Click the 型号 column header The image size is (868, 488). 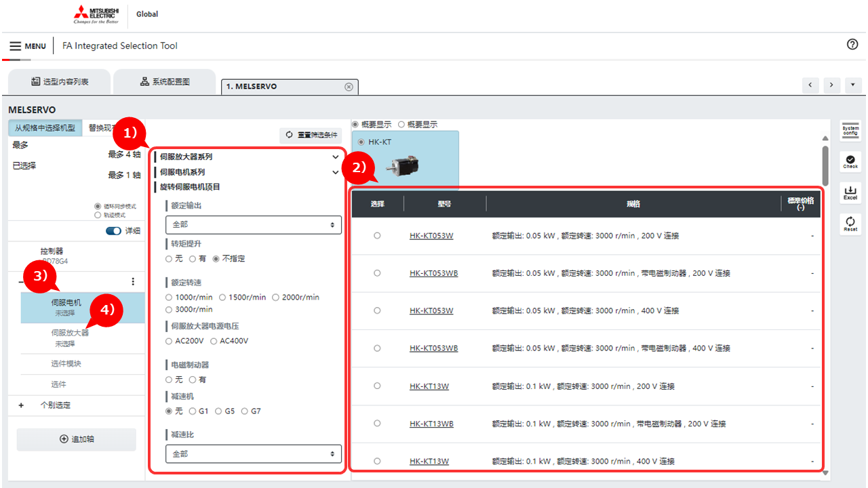coord(445,203)
